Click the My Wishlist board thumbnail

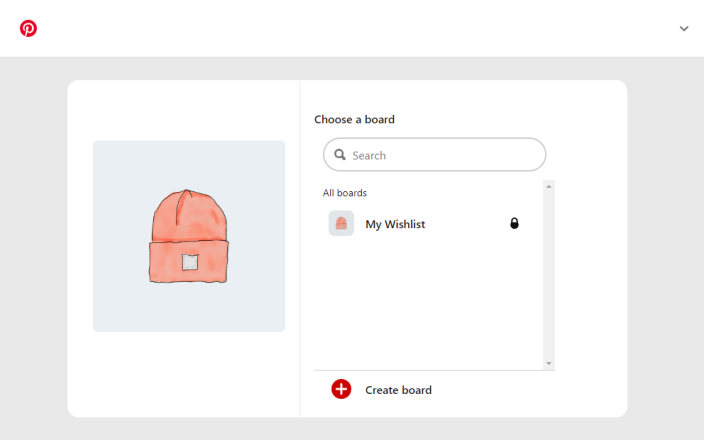[341, 223]
